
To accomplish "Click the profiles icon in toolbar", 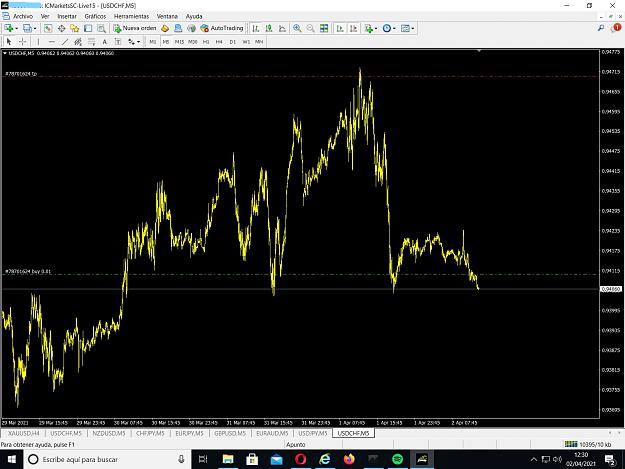I will [27, 28].
